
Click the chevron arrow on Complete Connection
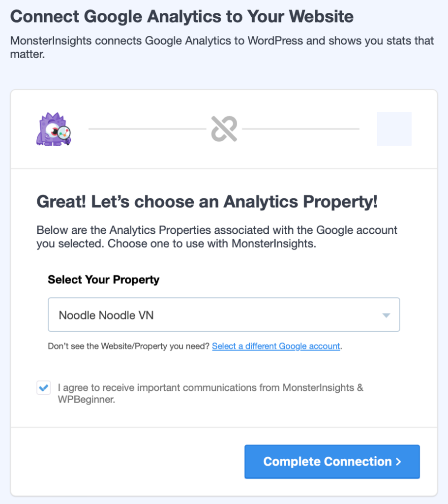(x=398, y=462)
